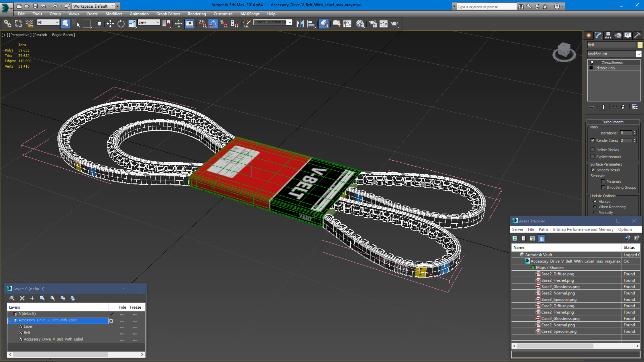Click the Align tool icon
644x362 pixels.
click(311, 23)
